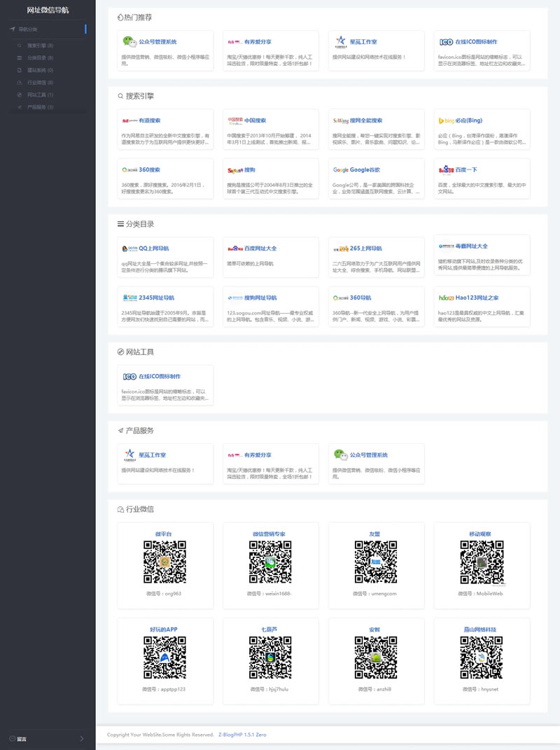Open the 360导航 link

point(360,298)
